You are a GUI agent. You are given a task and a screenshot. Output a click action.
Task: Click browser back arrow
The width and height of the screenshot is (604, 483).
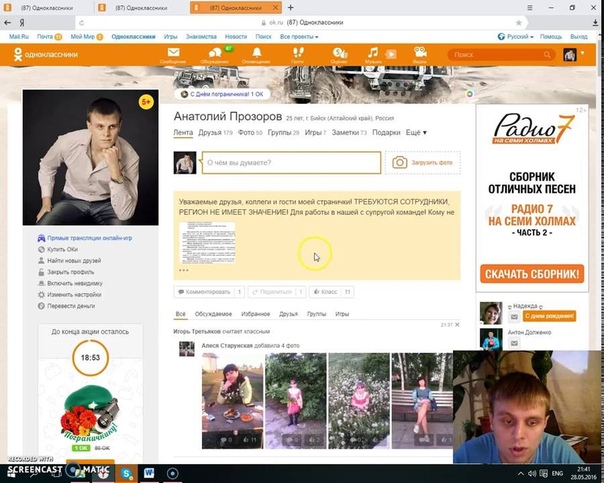pos(7,23)
